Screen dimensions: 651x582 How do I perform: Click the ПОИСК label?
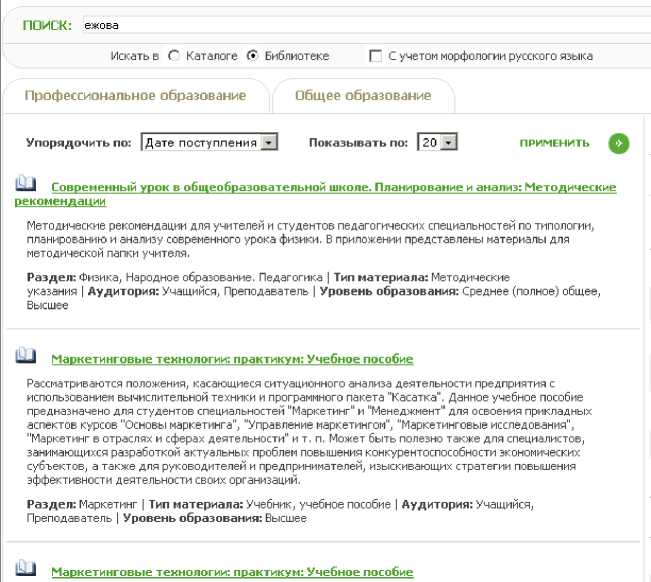(47, 25)
